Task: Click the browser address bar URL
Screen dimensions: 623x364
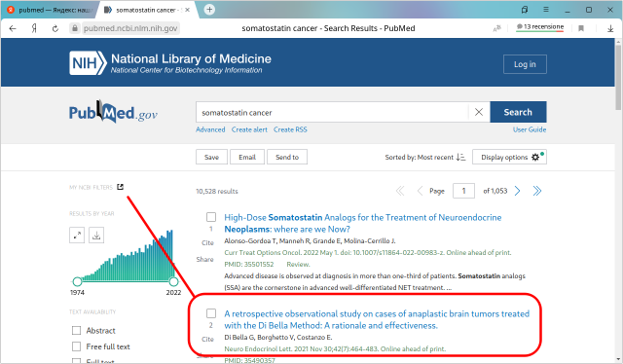Action: click(130, 28)
